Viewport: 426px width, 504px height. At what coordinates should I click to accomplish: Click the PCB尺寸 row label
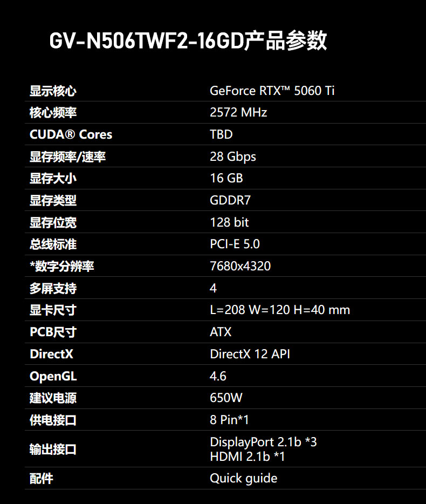[x=53, y=332]
